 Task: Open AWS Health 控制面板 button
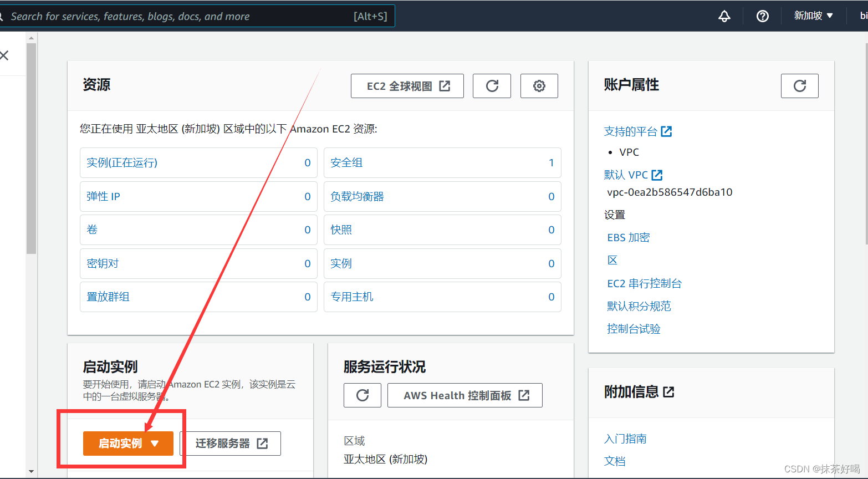[465, 395]
